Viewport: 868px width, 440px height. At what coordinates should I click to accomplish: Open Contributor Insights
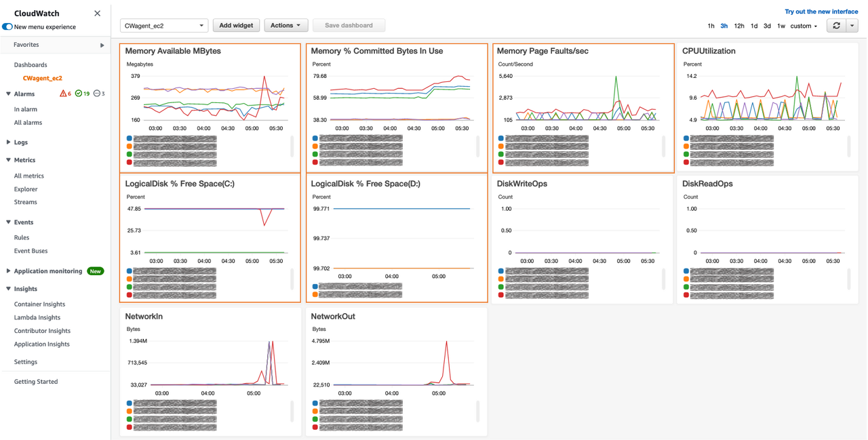pos(42,331)
